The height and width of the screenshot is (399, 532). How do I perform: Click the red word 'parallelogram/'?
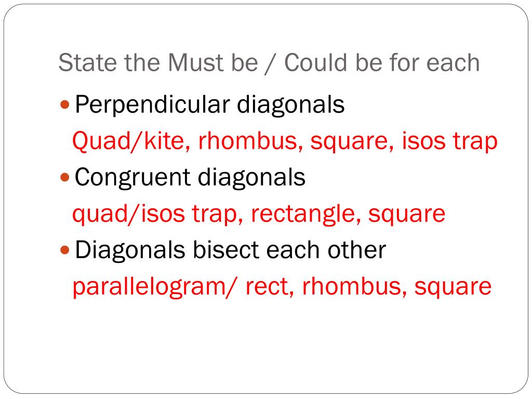pos(154,287)
